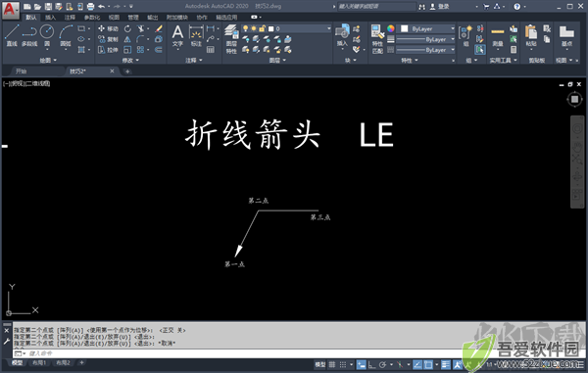Toggle object snap tracking in status bar
The image size is (588, 373).
point(417,364)
